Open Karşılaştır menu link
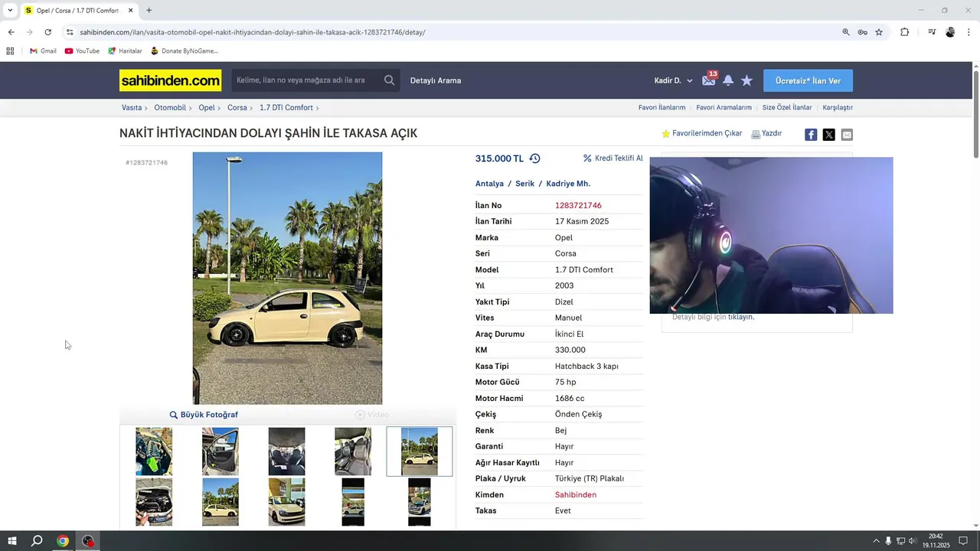Viewport: 980px width, 551px height. (838, 108)
